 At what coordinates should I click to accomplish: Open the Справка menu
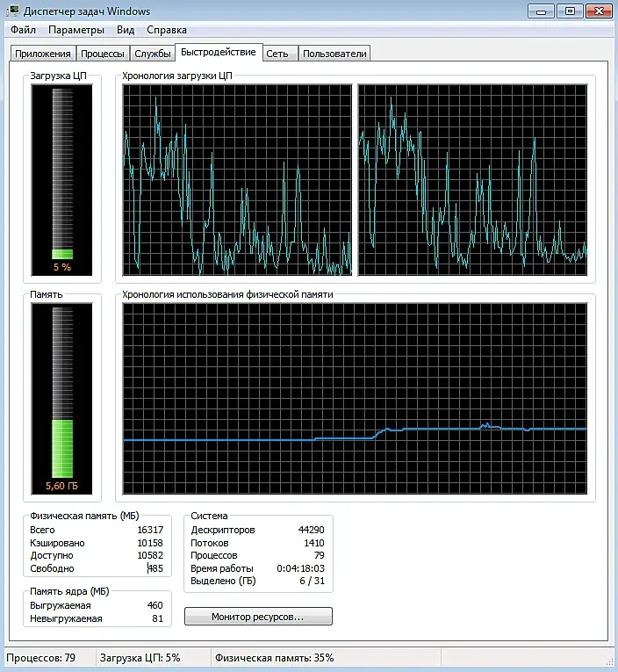167,30
